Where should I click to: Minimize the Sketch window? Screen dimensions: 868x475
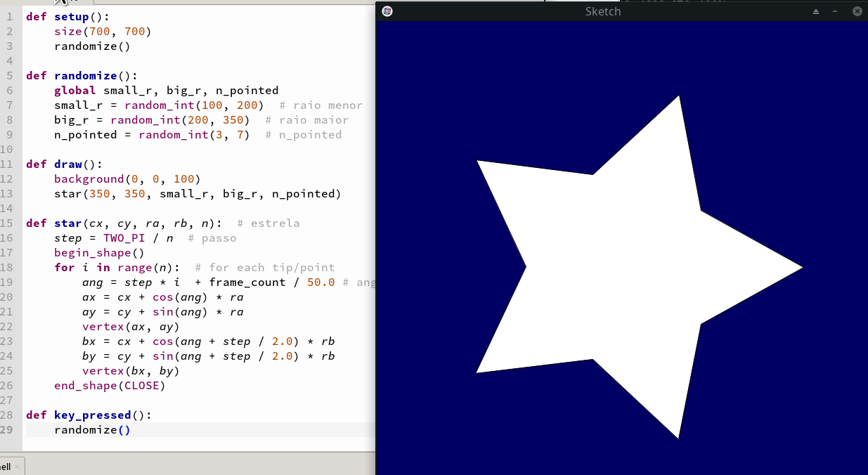(835, 11)
